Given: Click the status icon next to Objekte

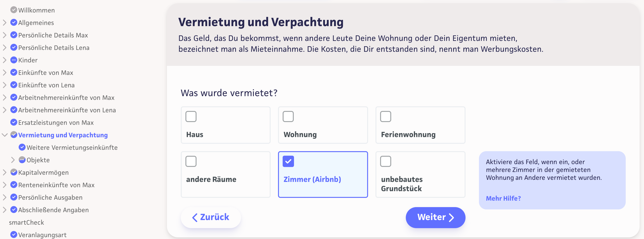Looking at the screenshot, I should pos(22,160).
